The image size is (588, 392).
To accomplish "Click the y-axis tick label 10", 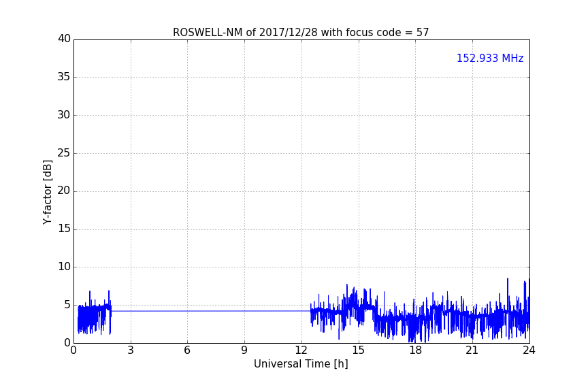I will [64, 267].
